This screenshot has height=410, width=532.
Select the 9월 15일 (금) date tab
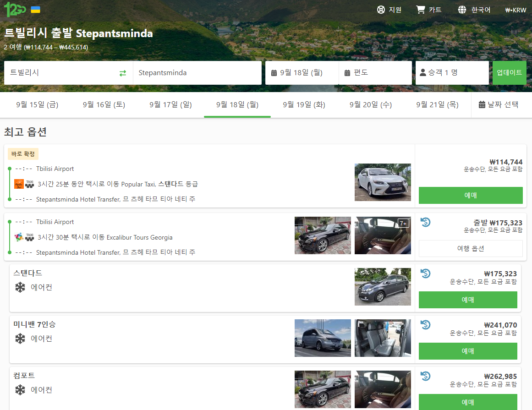pos(37,105)
